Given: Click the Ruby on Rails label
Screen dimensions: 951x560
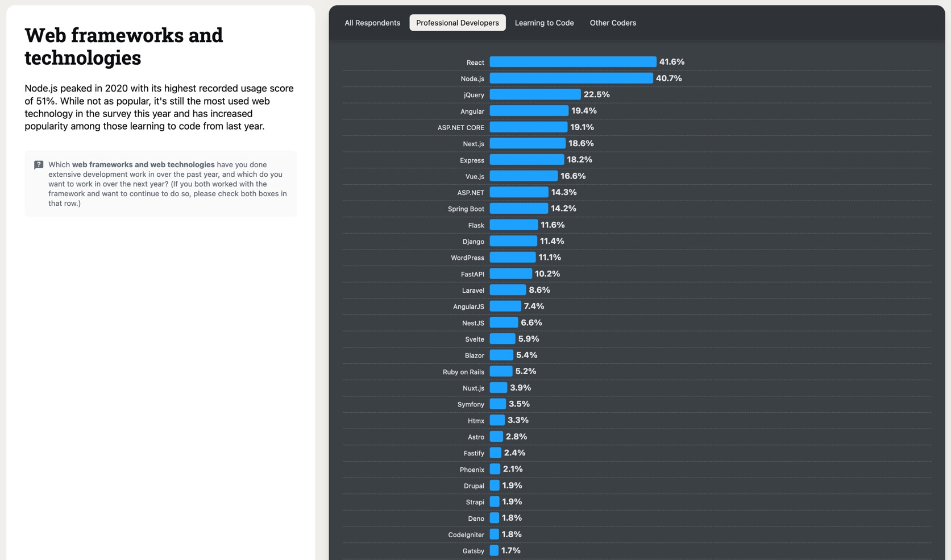Looking at the screenshot, I should pyautogui.click(x=463, y=372).
